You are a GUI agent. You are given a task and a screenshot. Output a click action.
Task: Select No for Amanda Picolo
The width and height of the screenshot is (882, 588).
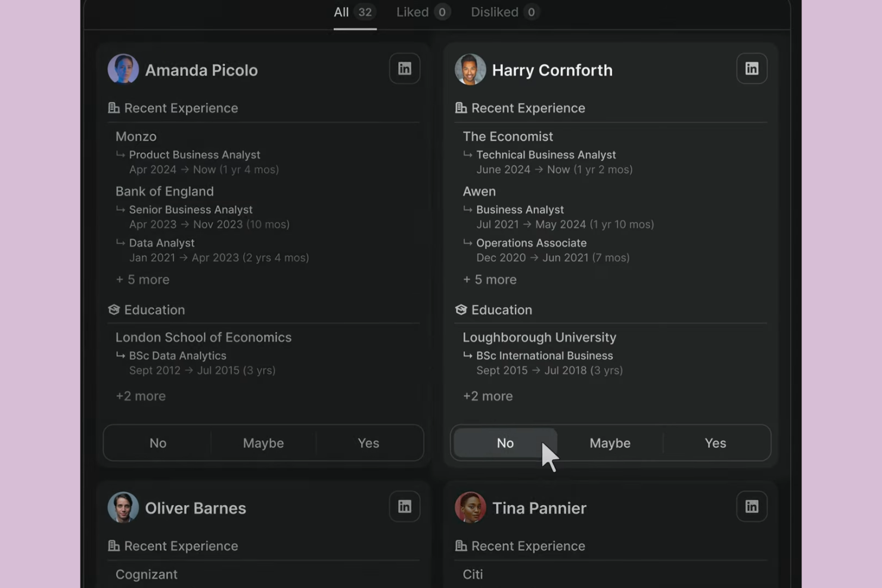[x=158, y=443]
